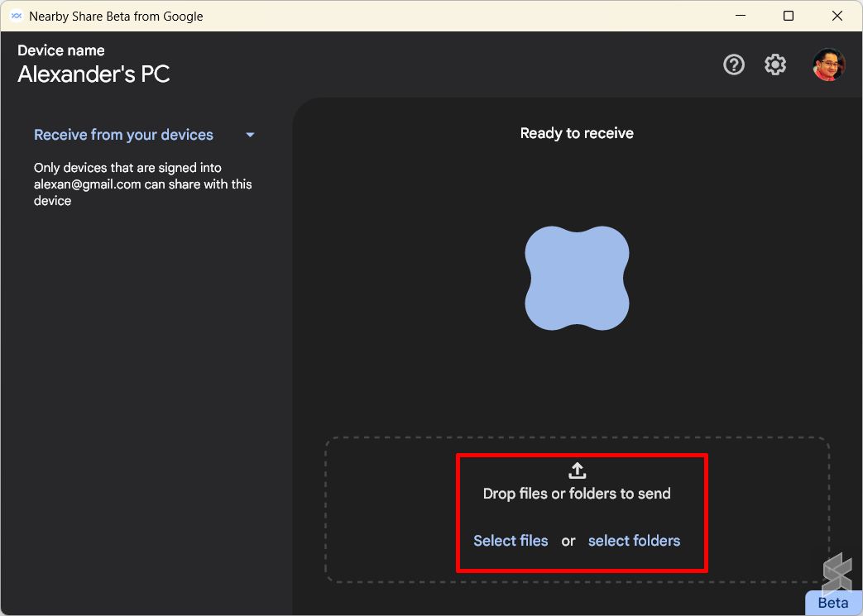863x616 pixels.
Task: Click Alexander's PC device name text
Action: (x=93, y=74)
